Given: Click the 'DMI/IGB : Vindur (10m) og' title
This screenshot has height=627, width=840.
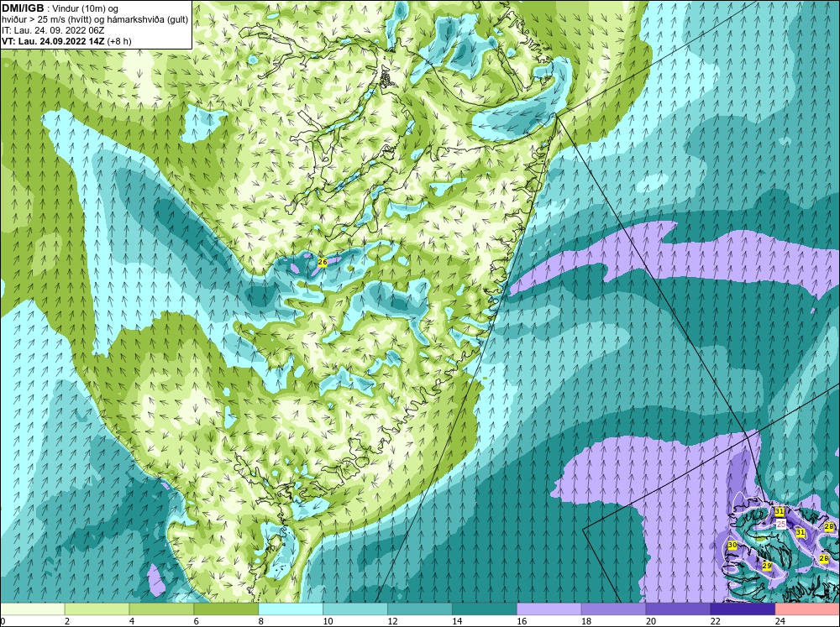Looking at the screenshot, I should coord(60,8).
